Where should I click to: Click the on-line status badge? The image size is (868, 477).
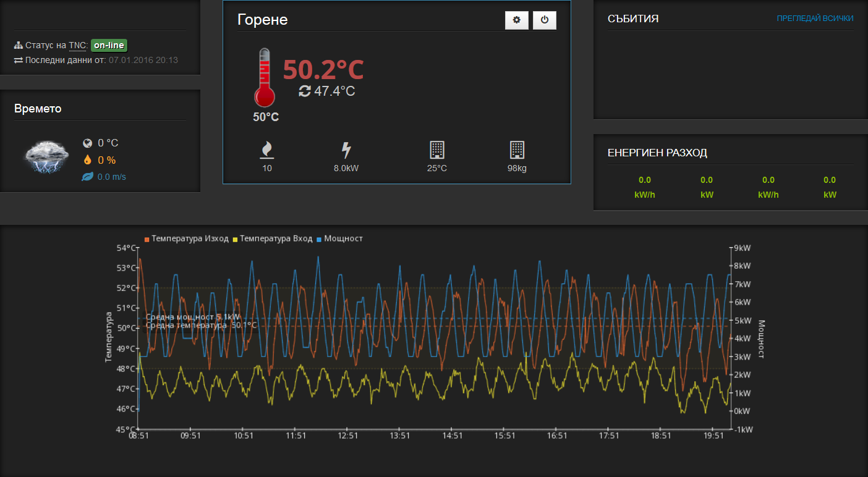click(x=109, y=45)
